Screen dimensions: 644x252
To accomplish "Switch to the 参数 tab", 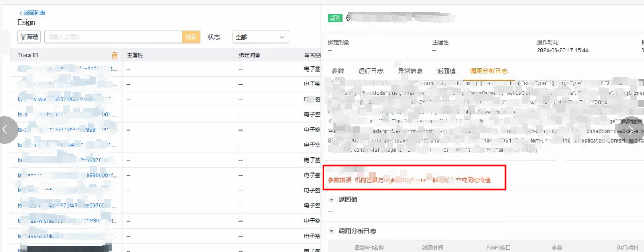I will pos(338,71).
